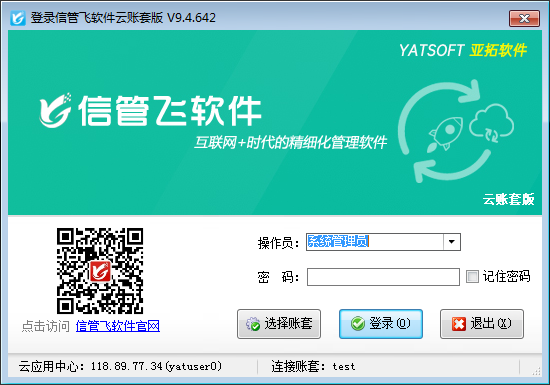This screenshot has height=385, width=550.
Task: Click the QR code image
Action: [100, 271]
